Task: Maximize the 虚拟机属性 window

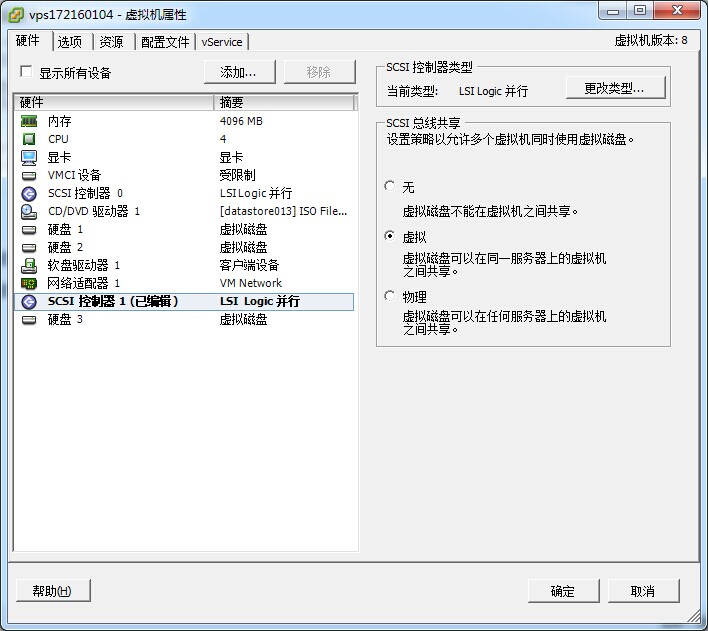Action: [x=640, y=11]
